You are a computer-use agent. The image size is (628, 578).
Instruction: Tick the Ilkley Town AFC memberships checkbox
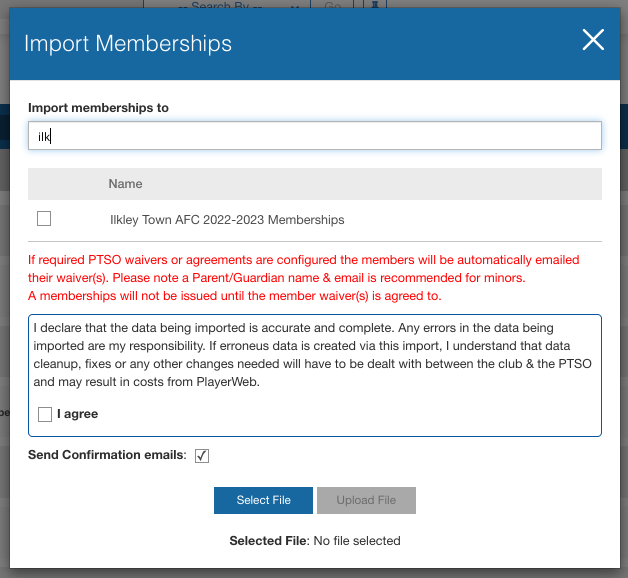44,219
